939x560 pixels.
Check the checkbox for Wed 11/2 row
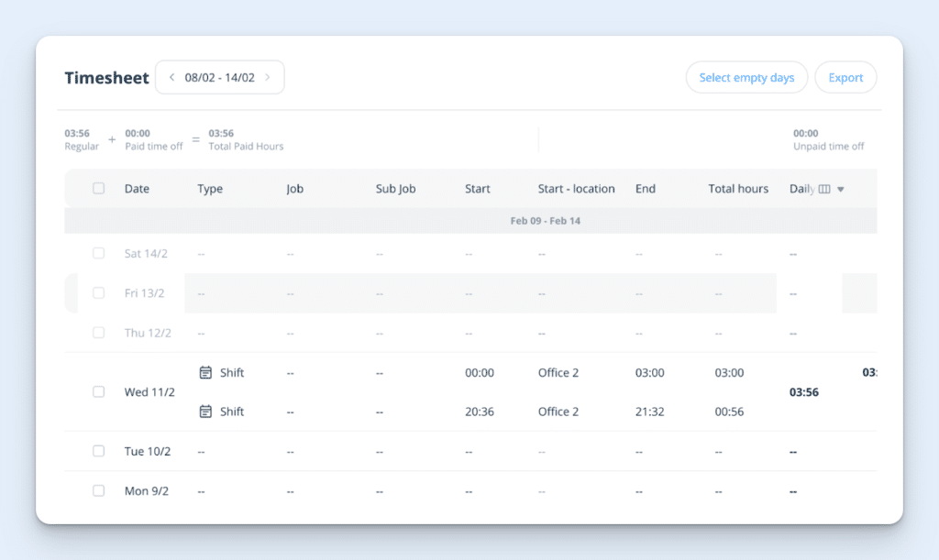98,391
